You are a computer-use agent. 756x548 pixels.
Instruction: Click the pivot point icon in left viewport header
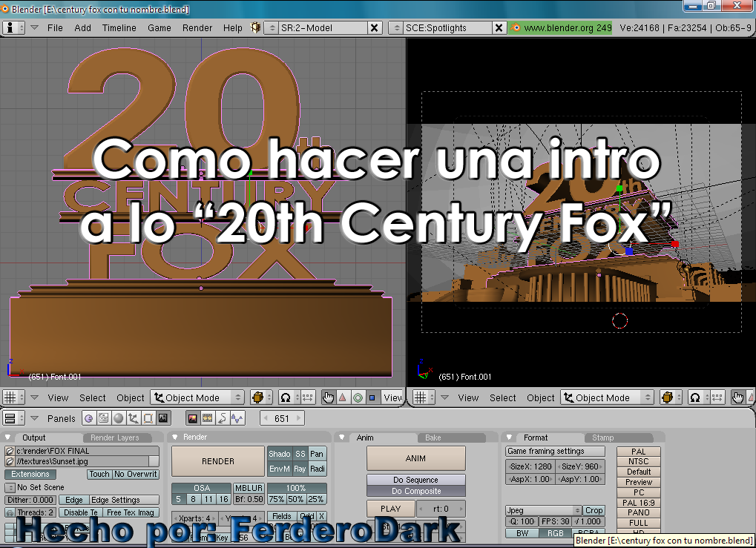point(287,397)
